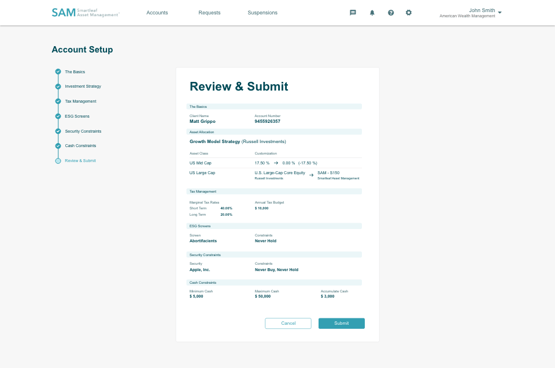Screen dimensions: 555x368
Task: Click the Accumulate Cash value
Action: point(328,297)
